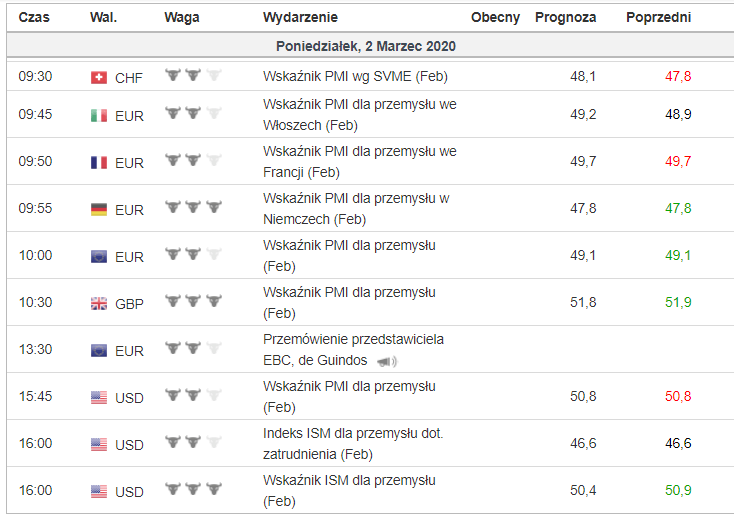The image size is (737, 520).
Task: Click the French flag icon at 09:50
Action: [x=98, y=163]
